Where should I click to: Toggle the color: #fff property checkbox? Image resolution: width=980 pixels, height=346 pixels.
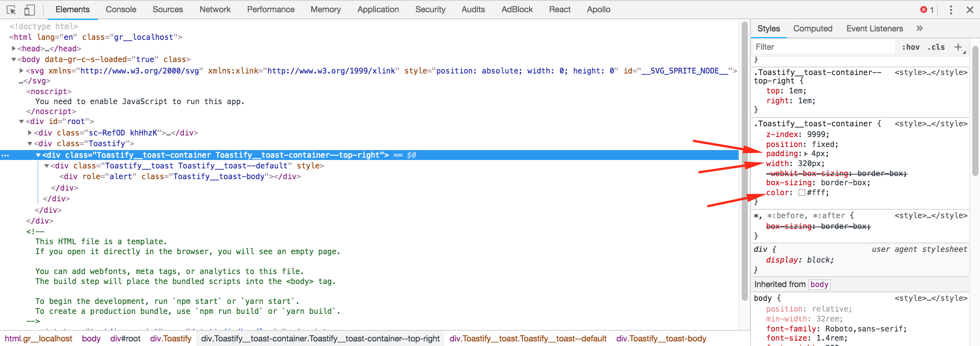[760, 193]
